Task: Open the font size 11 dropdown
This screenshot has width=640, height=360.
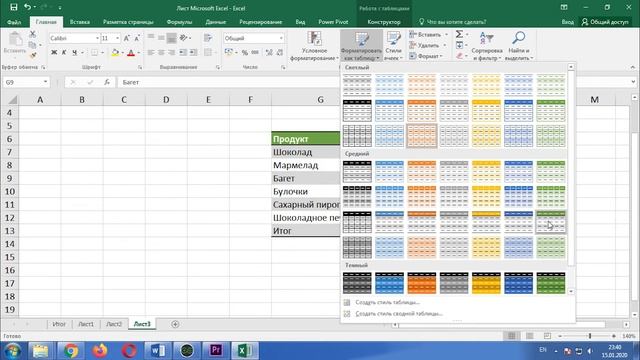Action: point(118,38)
